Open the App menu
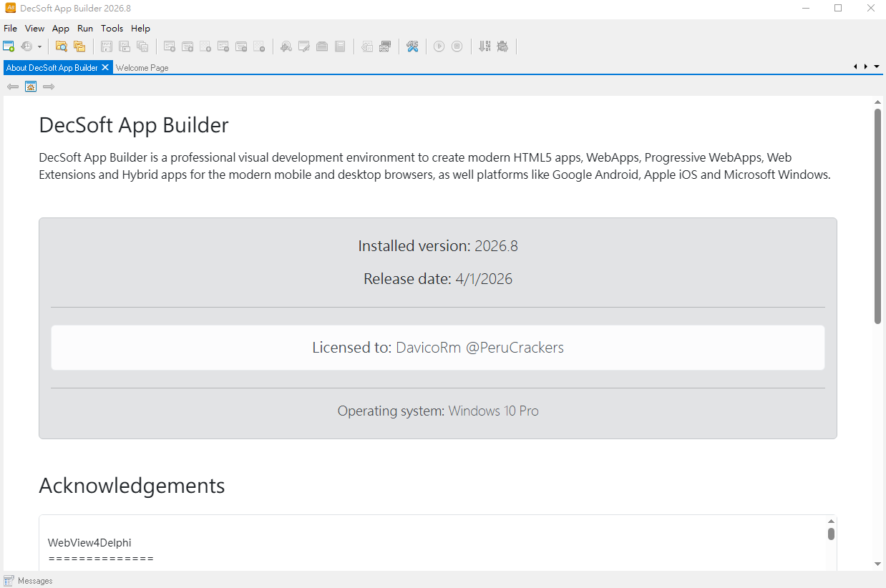 point(61,29)
